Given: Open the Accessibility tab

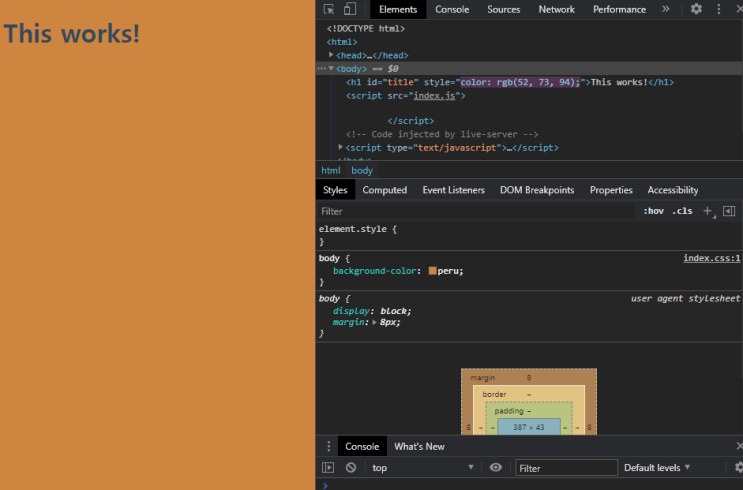Looking at the screenshot, I should (x=672, y=190).
